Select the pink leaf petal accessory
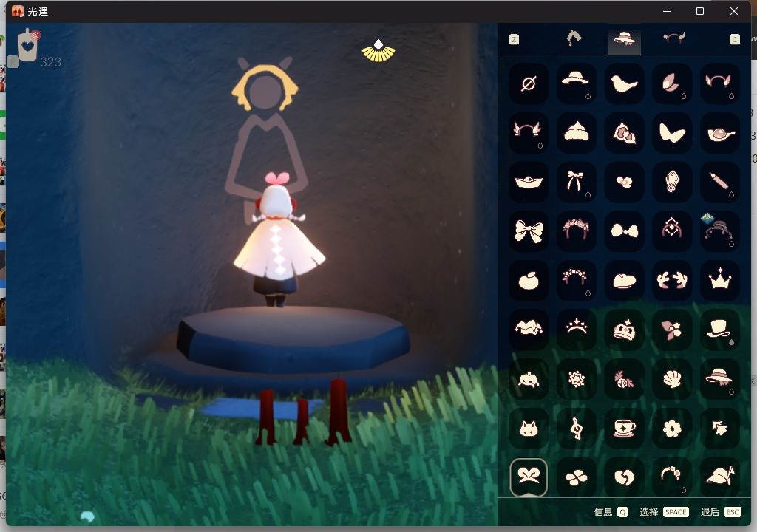The image size is (757, 532). pos(671,84)
